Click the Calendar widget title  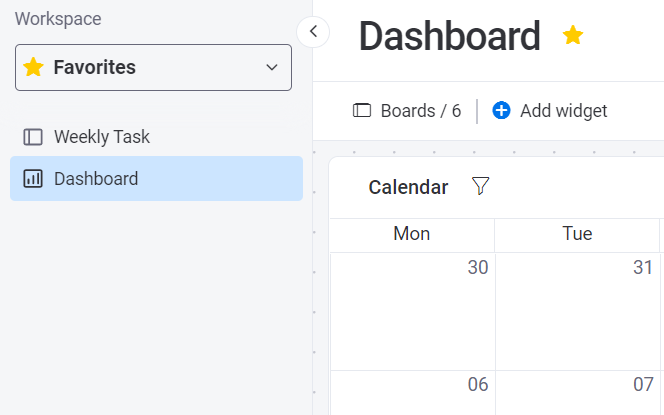[x=408, y=187]
